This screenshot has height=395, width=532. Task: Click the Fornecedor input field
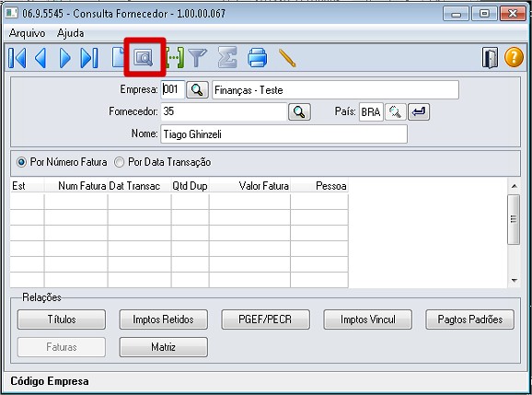224,111
